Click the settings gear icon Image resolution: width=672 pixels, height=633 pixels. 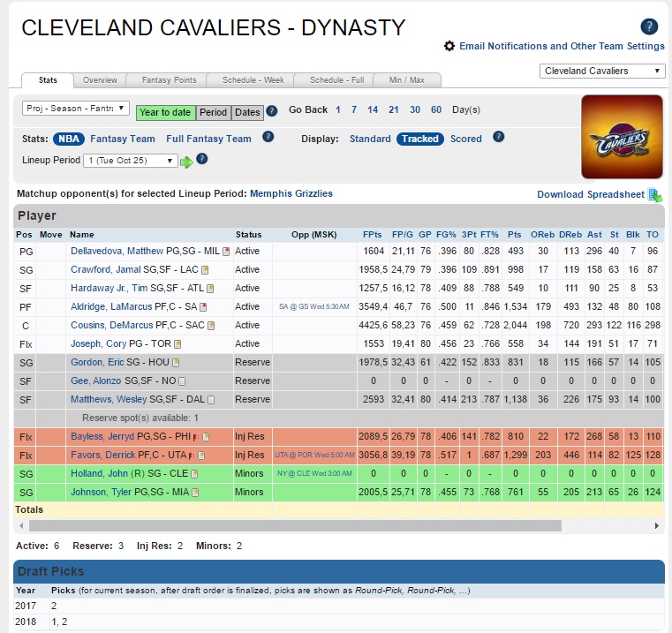[x=449, y=46]
